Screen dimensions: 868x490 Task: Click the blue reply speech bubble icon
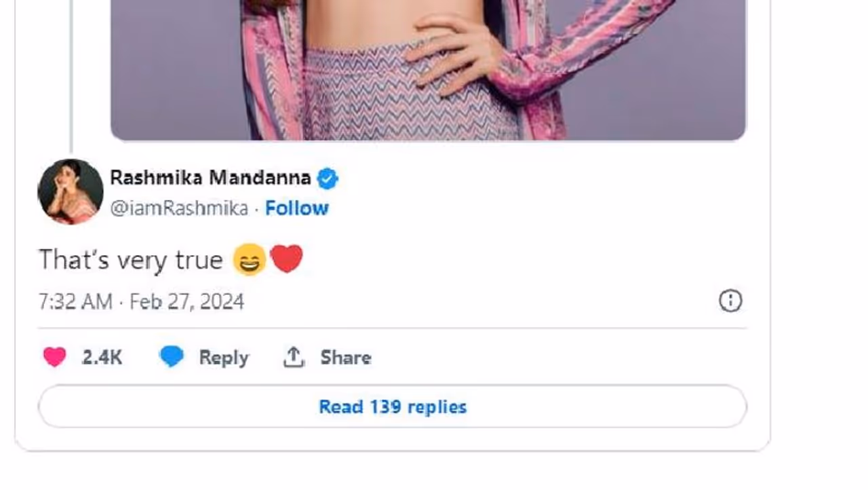(172, 357)
